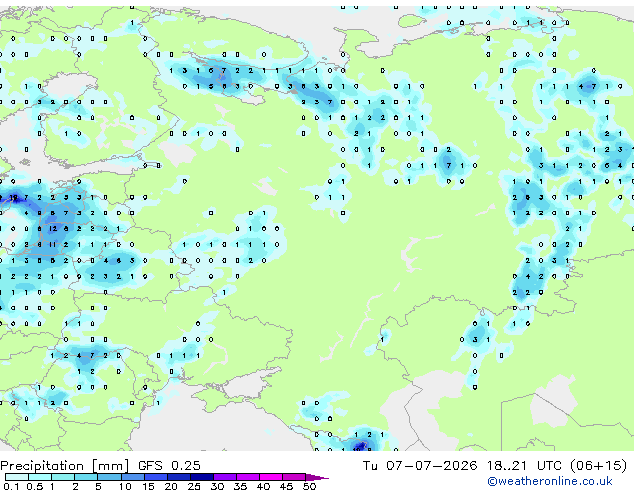Click the '18..21 UTC' time range text
The image size is (634, 490).
coord(524,465)
